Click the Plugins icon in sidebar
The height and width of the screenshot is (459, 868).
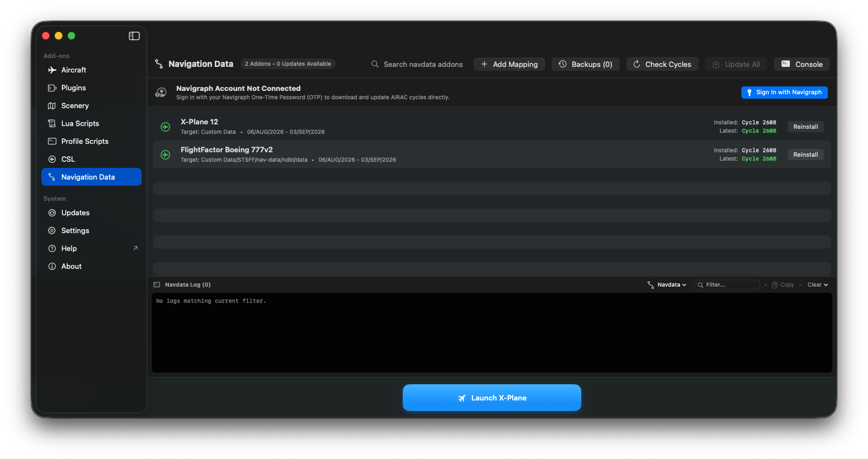52,88
